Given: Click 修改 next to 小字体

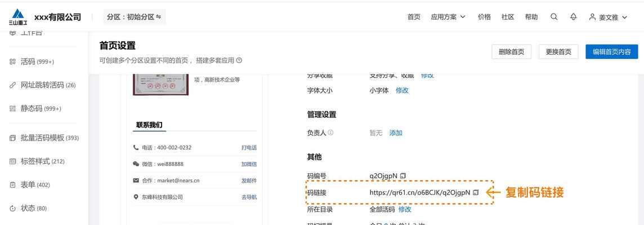Looking at the screenshot, I should point(402,91).
